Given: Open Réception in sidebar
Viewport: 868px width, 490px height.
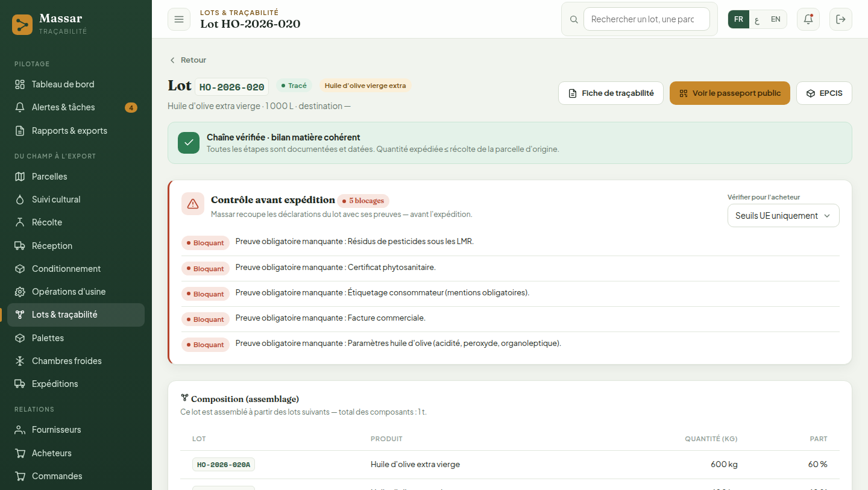Looking at the screenshot, I should (x=76, y=246).
